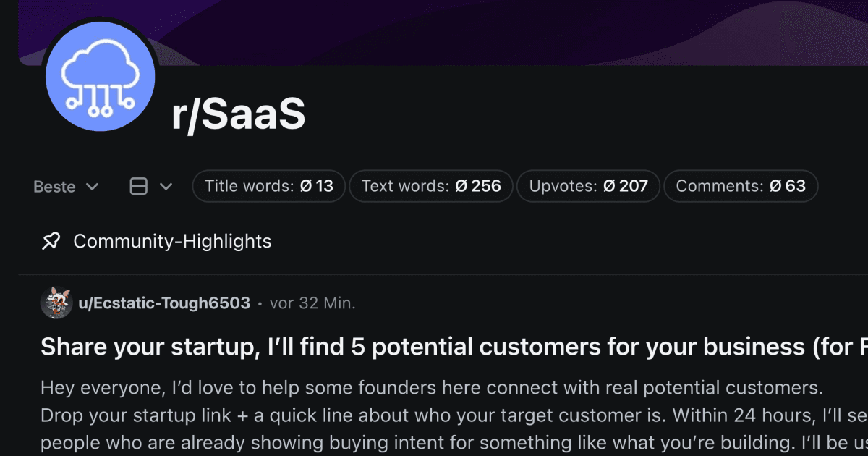This screenshot has height=456, width=868.
Task: Click the 'vor 32 Min.' timestamp
Action: click(x=311, y=303)
